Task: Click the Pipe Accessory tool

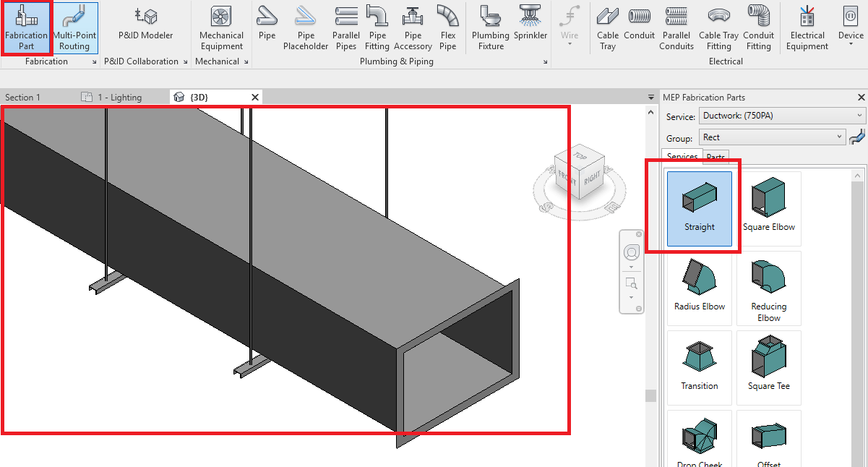Action: pyautogui.click(x=413, y=29)
